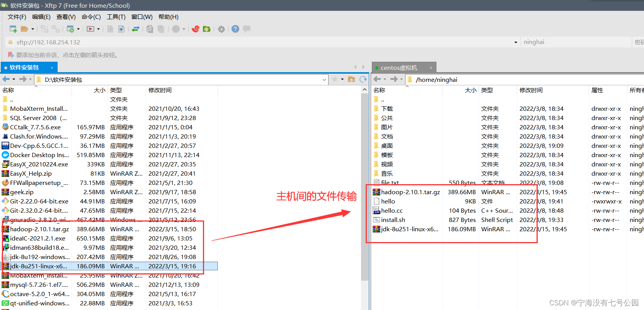Close the centos虚拟机 tab
This screenshot has height=310, width=644.
tap(431, 68)
